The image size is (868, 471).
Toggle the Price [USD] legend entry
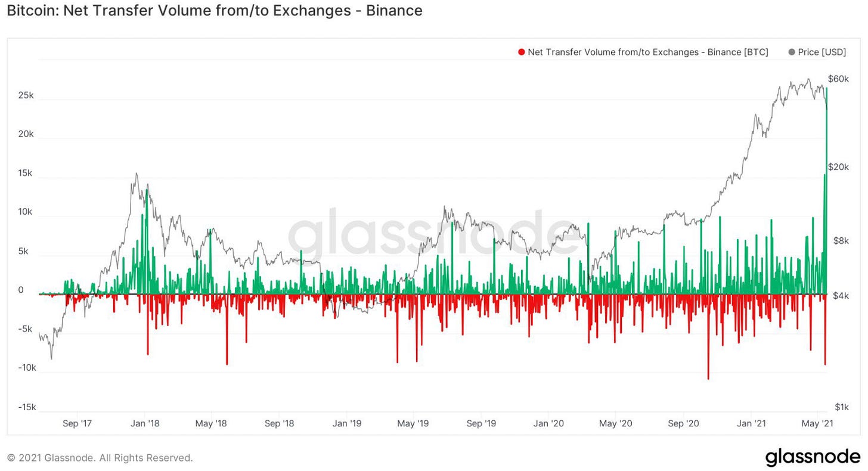point(817,52)
